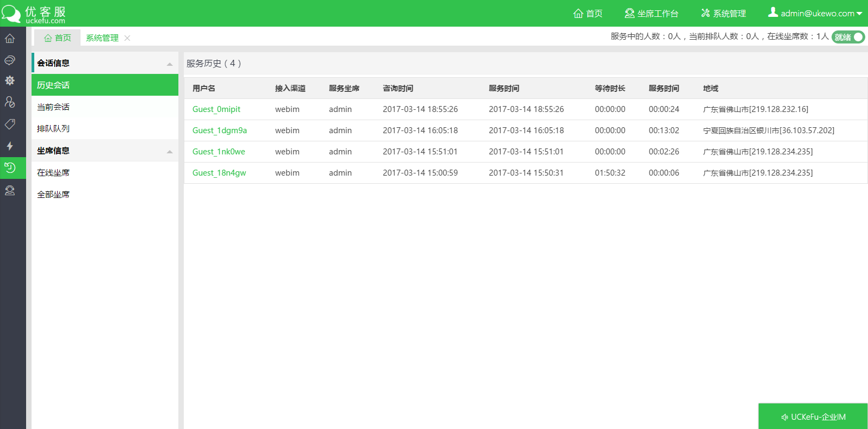
Task: Expand admin@ukewo.com account dropdown
Action: point(815,13)
